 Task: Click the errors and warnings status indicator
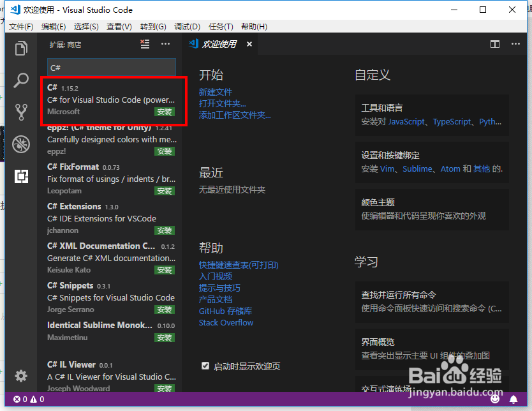pyautogui.click(x=29, y=399)
